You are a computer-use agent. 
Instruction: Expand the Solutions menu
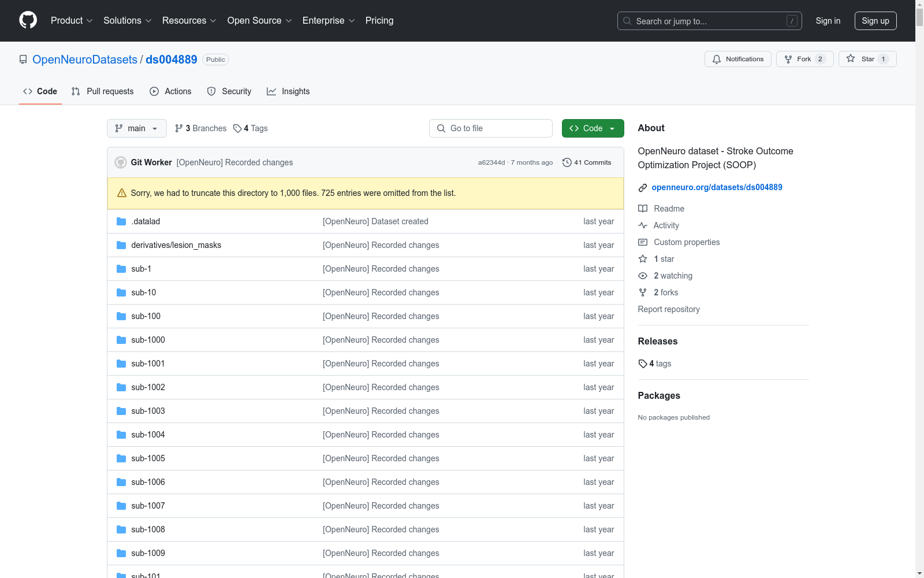128,20
